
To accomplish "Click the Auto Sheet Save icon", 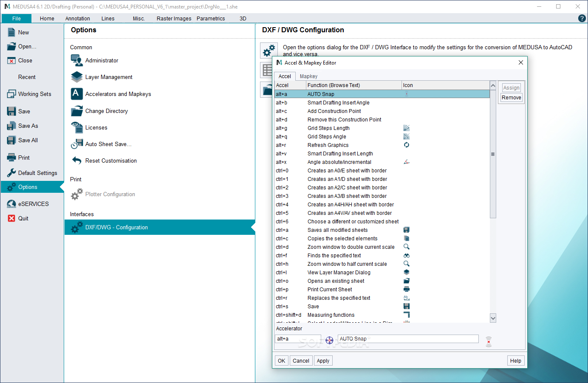I will (77, 144).
